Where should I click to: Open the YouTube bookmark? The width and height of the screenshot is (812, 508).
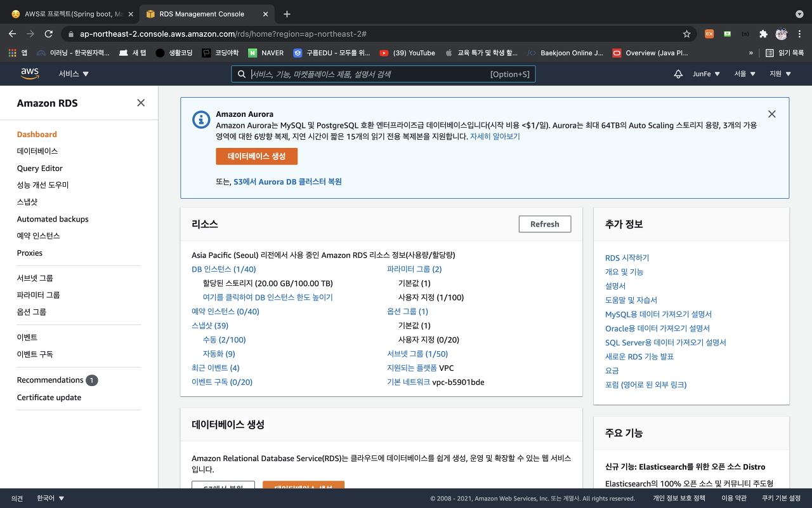407,53
